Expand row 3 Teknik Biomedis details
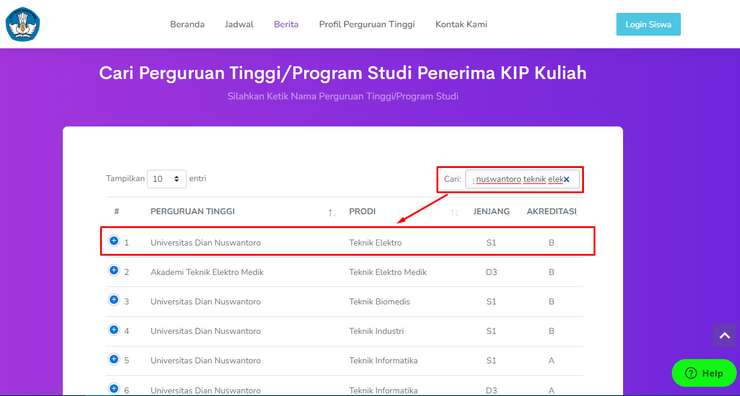740x396 pixels. 114,300
